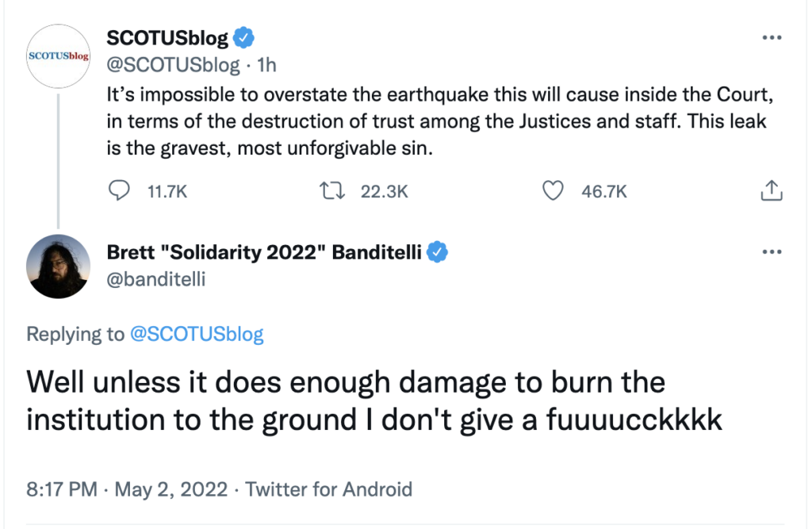
Task: Open the SCOTUSblog profile avatar
Action: [59, 56]
